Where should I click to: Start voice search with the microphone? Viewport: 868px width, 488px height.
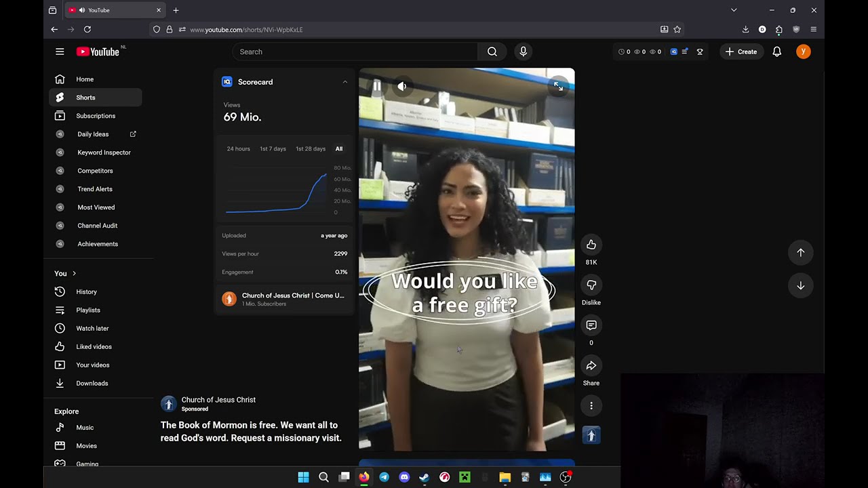pyautogui.click(x=523, y=52)
